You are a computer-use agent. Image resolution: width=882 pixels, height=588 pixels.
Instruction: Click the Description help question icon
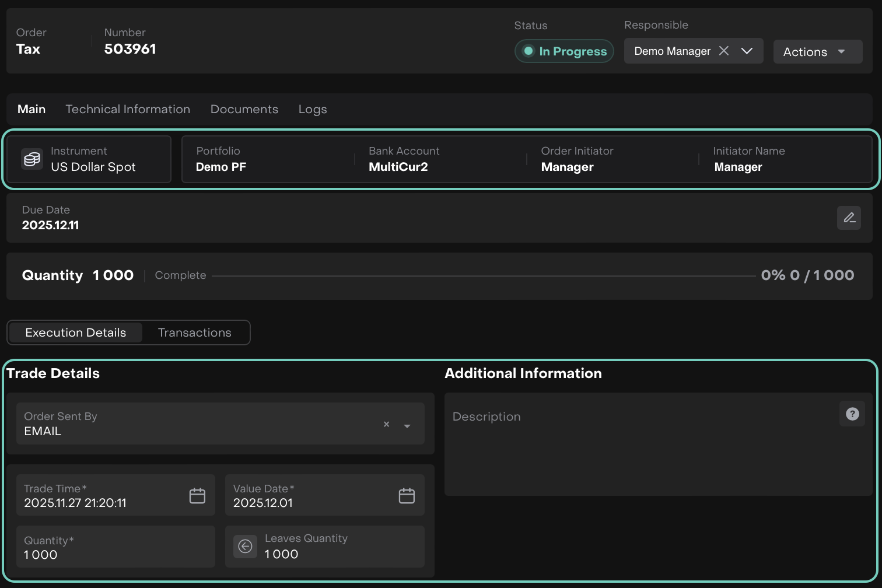tap(852, 414)
